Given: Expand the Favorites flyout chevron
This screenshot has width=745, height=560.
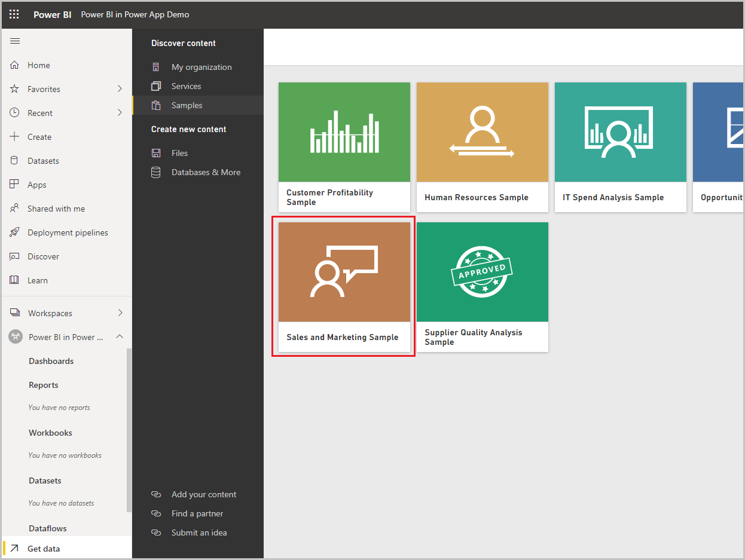Looking at the screenshot, I should click(120, 88).
